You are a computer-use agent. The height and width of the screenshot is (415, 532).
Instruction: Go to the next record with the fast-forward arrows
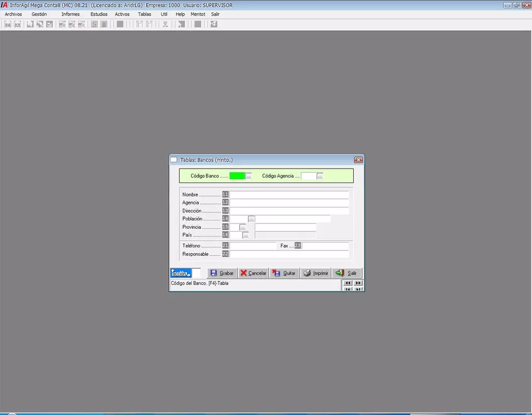358,283
